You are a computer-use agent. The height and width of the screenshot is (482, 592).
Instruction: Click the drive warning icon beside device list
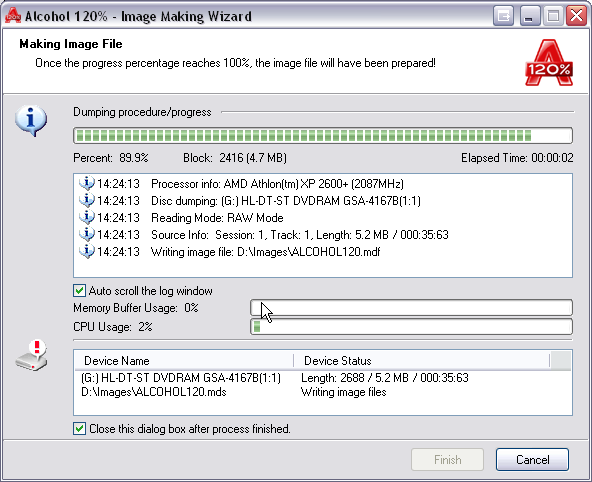click(32, 355)
